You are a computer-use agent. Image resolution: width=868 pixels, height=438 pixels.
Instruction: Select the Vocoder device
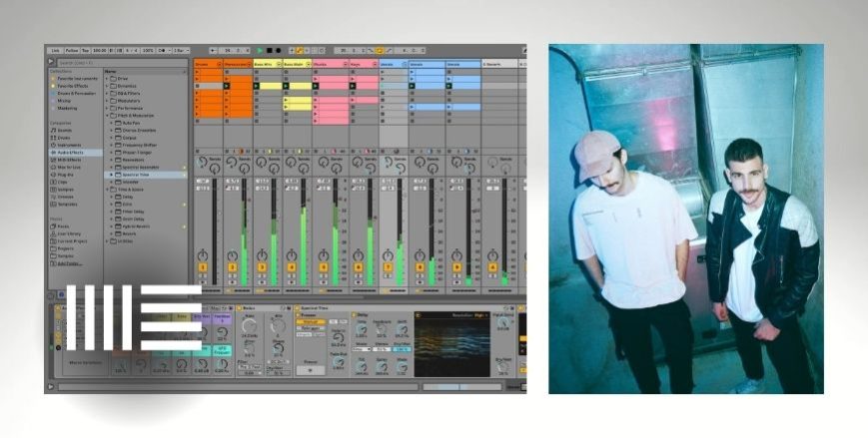(x=129, y=182)
